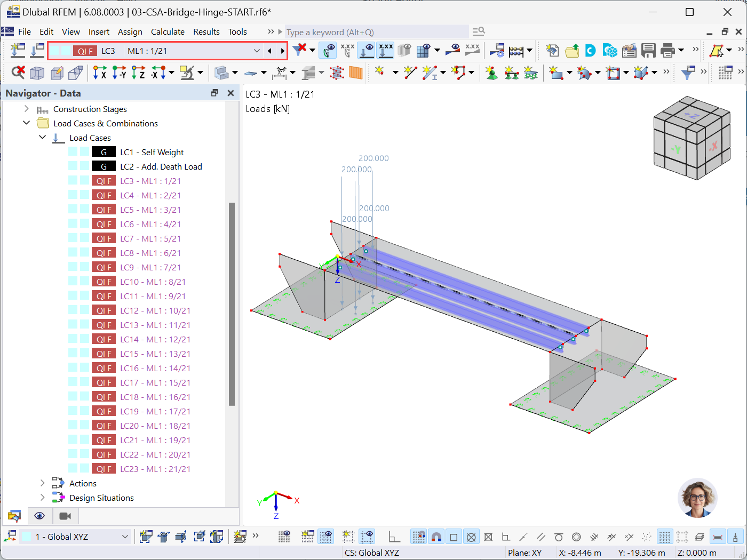Toggle the grid snap button in status bar
Viewport: 747px width, 560px height.
pyautogui.click(x=419, y=537)
